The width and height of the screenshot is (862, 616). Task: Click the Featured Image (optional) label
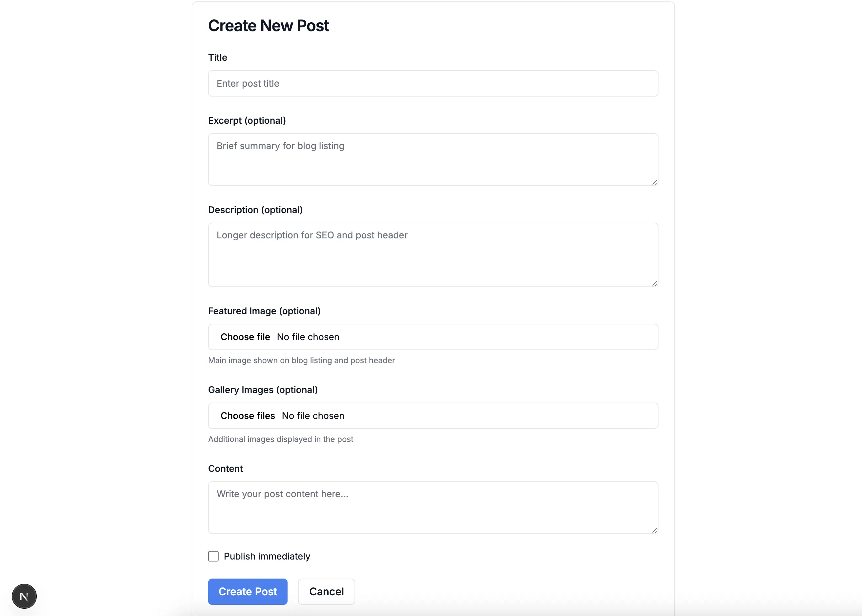(x=264, y=311)
